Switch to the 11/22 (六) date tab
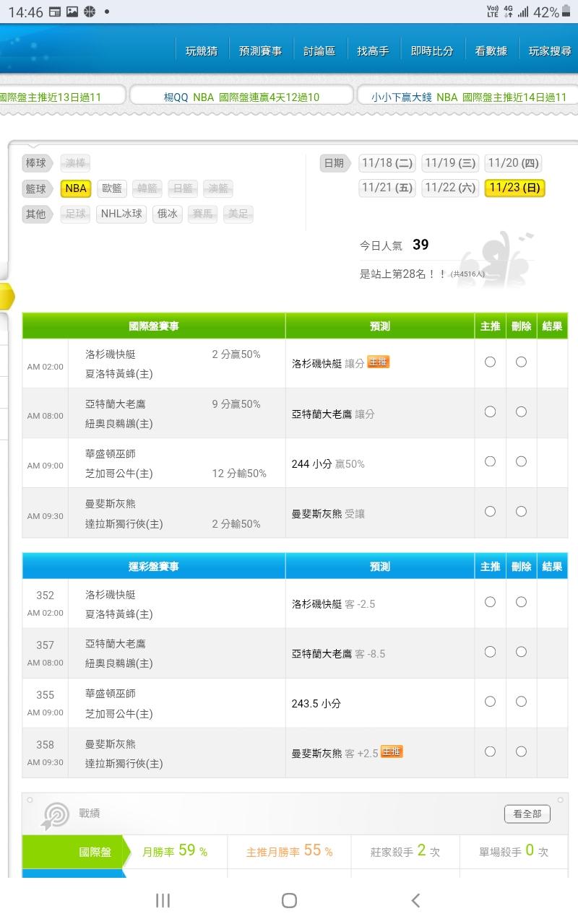 click(450, 188)
